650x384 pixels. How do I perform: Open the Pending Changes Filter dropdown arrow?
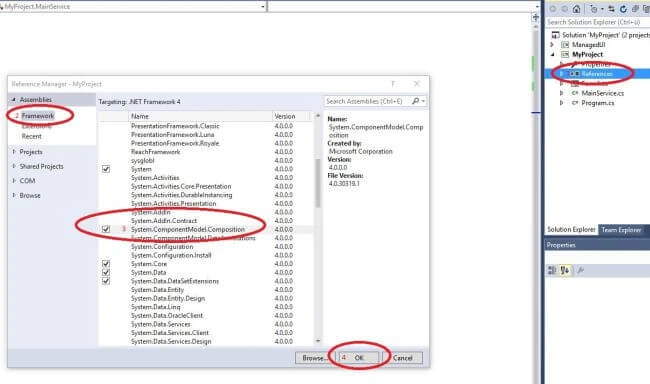[602, 9]
